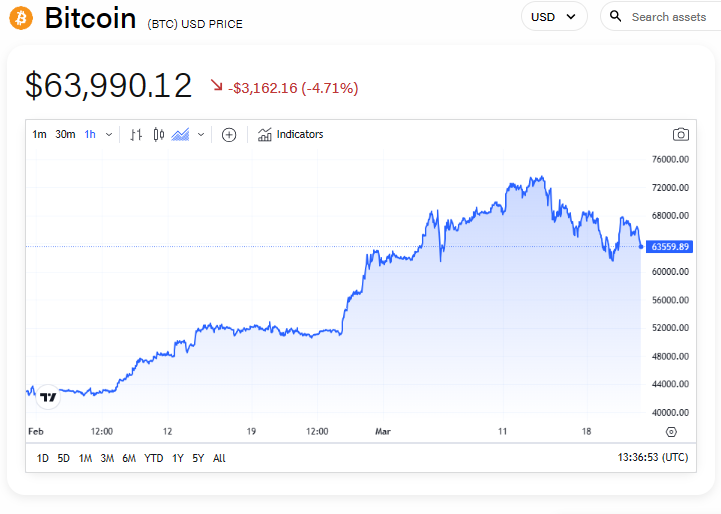
Task: Select the 6M date range
Action: [129, 458]
